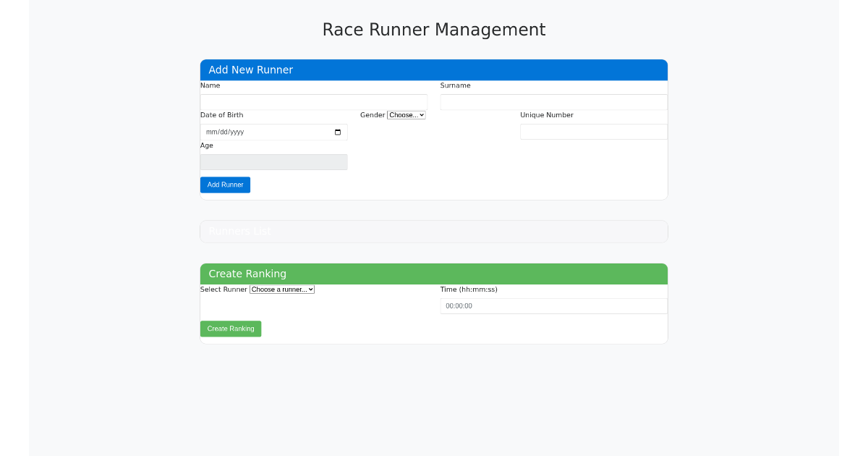Click the Runners List section header
The image size is (868, 456).
239,231
